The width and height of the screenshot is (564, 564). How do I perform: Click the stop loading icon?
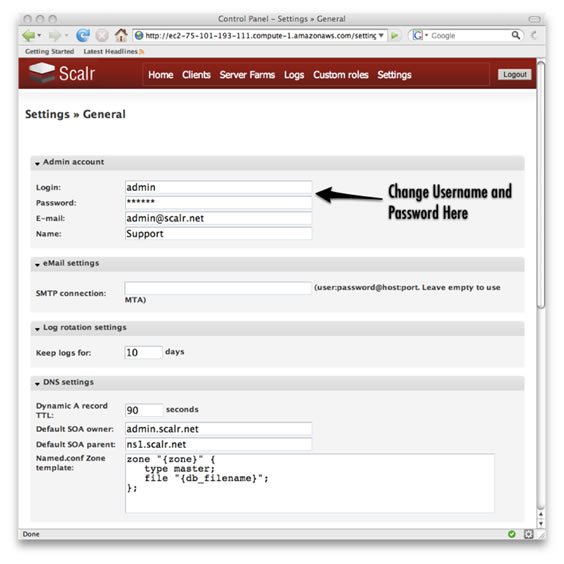[102, 35]
